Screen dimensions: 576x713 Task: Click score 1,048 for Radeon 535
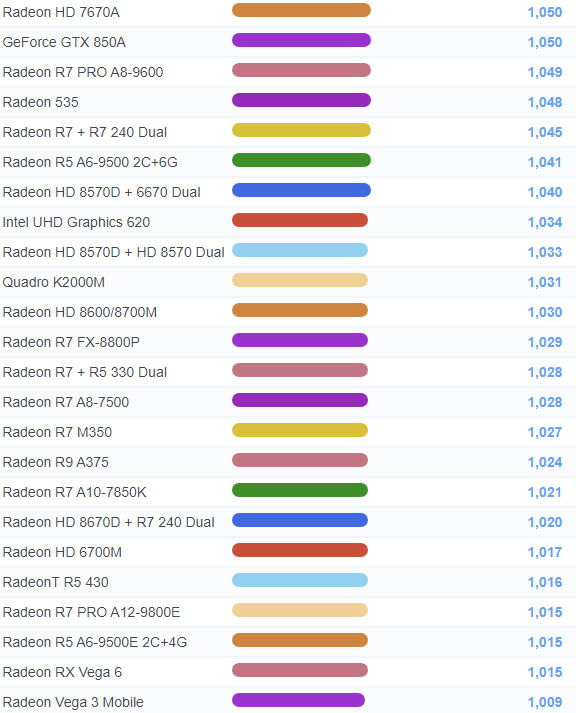[545, 102]
